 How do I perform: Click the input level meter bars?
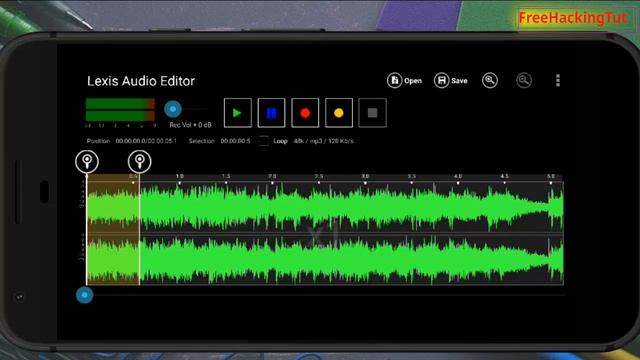tap(120, 109)
